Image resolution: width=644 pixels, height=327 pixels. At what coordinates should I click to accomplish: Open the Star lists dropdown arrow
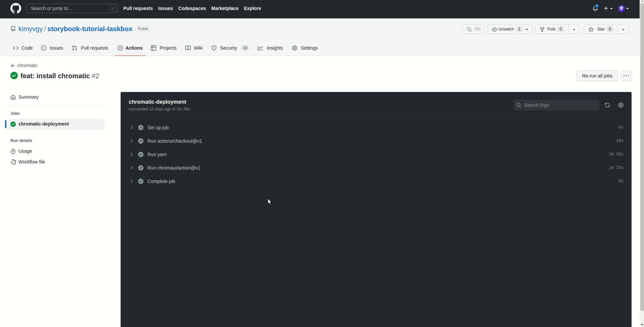click(623, 29)
